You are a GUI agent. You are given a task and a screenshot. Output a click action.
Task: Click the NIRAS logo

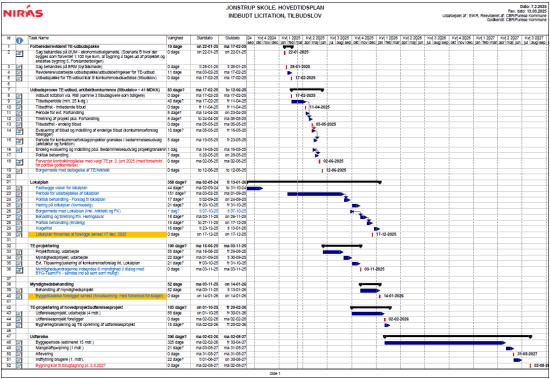tap(23, 12)
